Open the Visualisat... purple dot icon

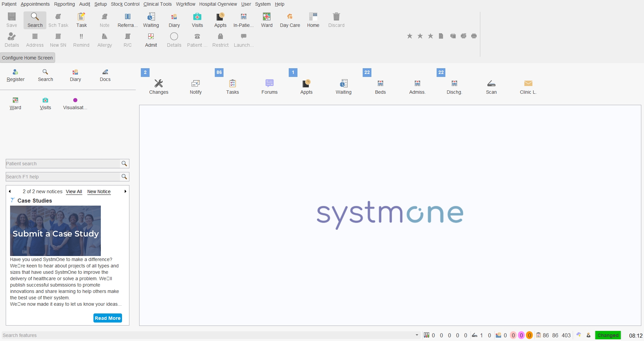pyautogui.click(x=75, y=103)
